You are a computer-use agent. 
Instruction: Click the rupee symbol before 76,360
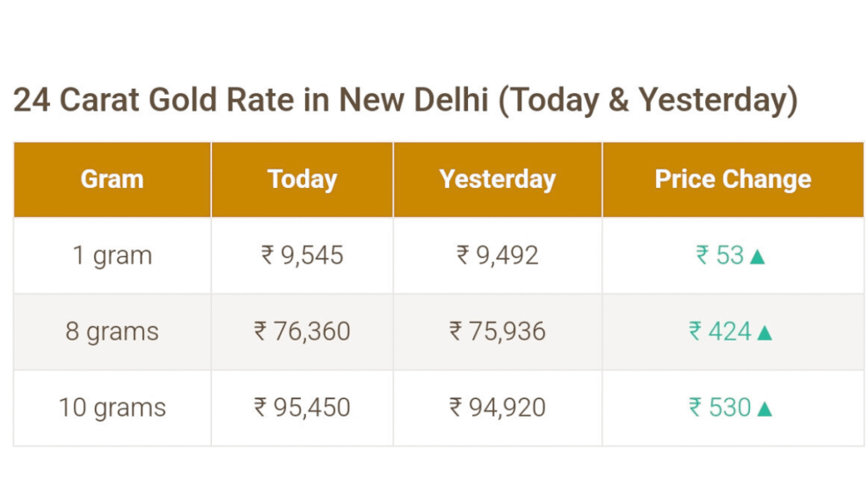260,331
